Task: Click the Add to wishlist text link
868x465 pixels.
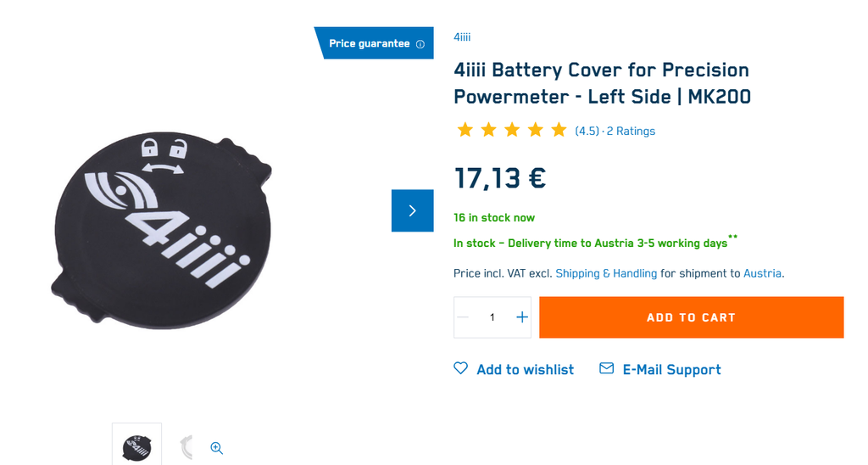Action: [525, 370]
